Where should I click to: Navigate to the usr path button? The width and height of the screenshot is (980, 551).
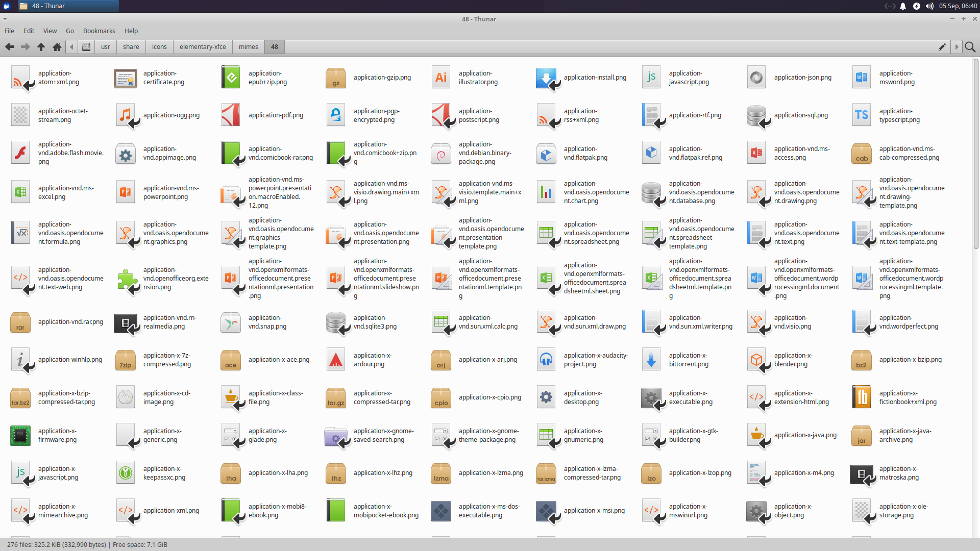(106, 47)
